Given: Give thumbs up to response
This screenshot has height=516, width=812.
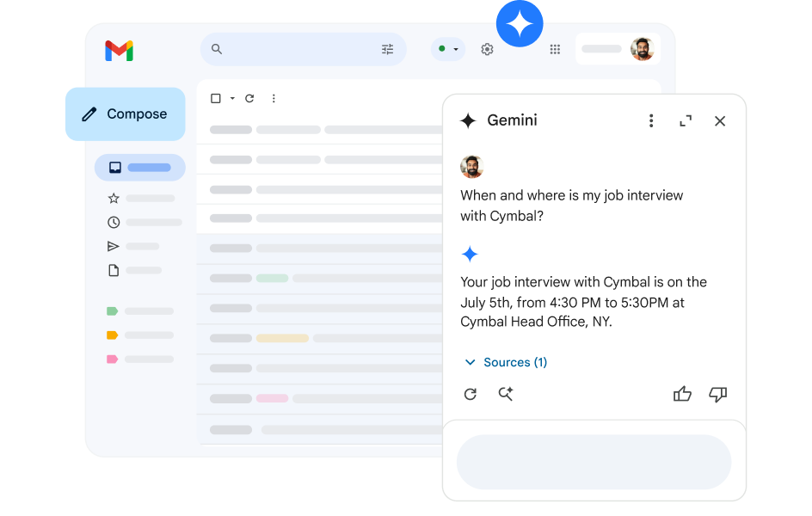Looking at the screenshot, I should click(x=682, y=394).
